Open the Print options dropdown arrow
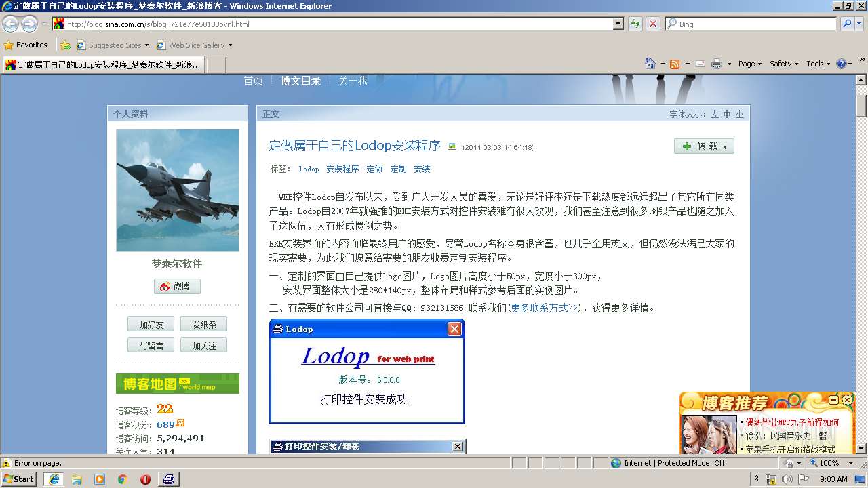 pos(729,64)
